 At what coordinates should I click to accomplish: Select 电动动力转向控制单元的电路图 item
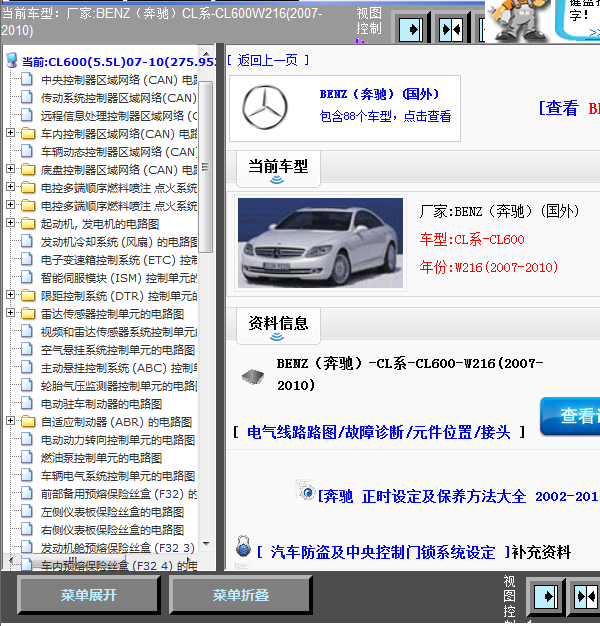118,440
